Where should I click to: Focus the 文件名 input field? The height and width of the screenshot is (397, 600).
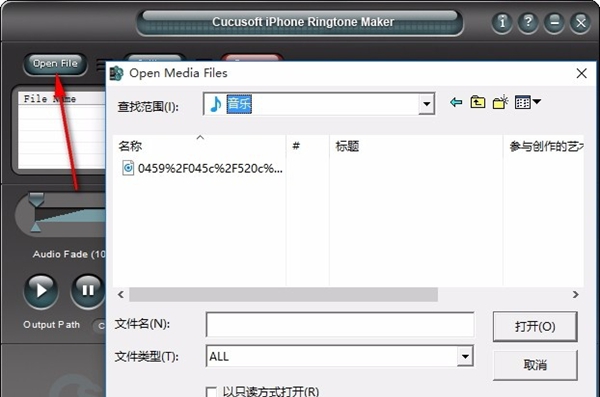pyautogui.click(x=340, y=325)
